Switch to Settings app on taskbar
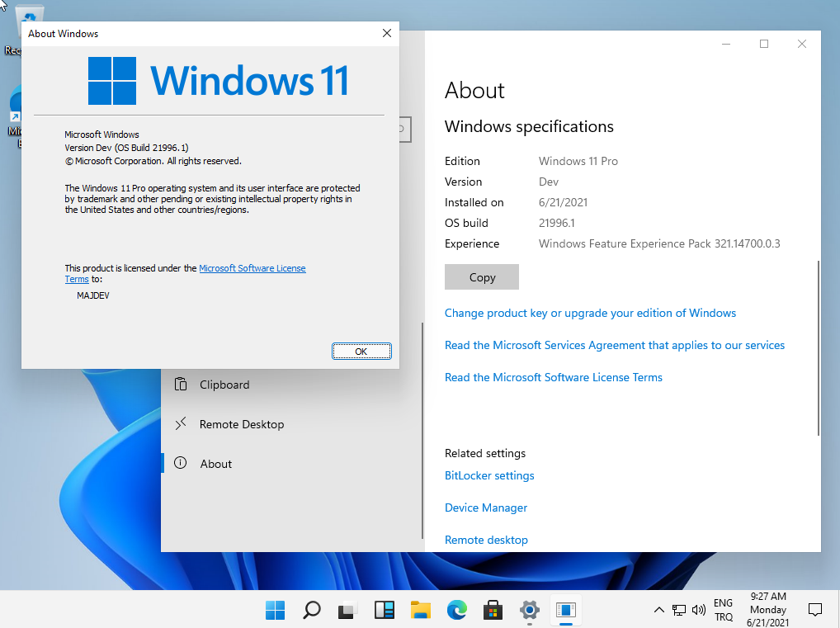 [529, 610]
